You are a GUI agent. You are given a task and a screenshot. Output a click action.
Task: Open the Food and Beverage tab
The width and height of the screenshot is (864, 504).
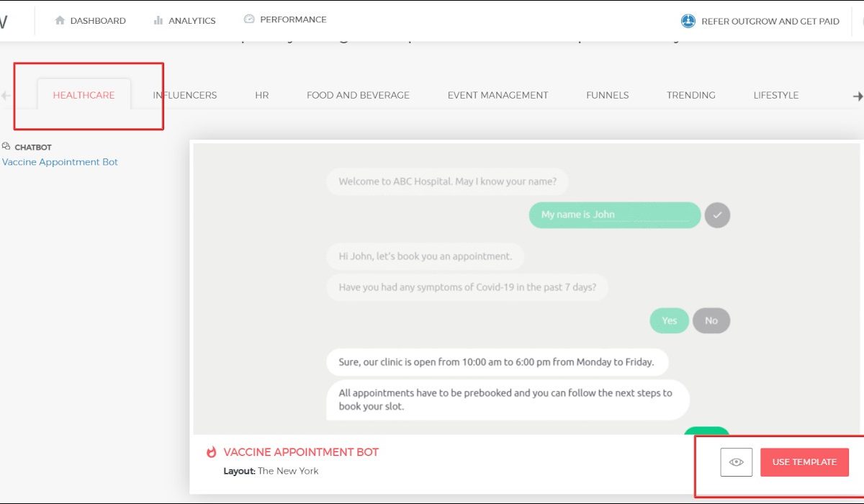pos(358,95)
